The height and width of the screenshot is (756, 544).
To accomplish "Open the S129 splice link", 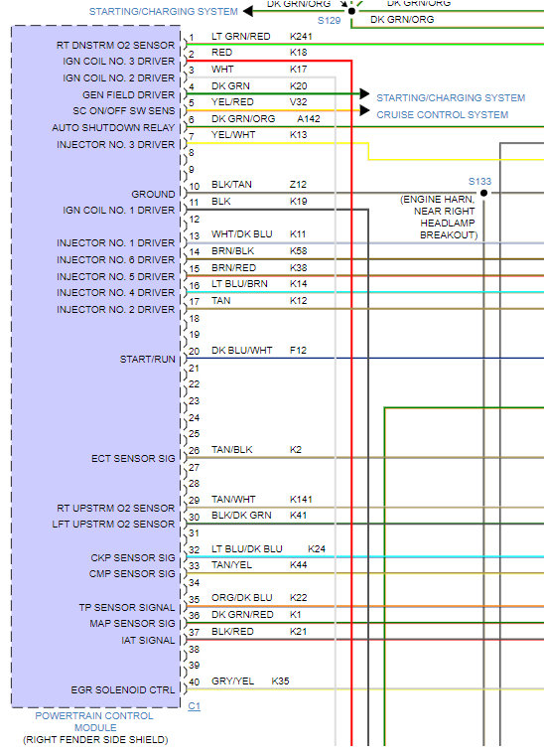I will click(x=330, y=20).
